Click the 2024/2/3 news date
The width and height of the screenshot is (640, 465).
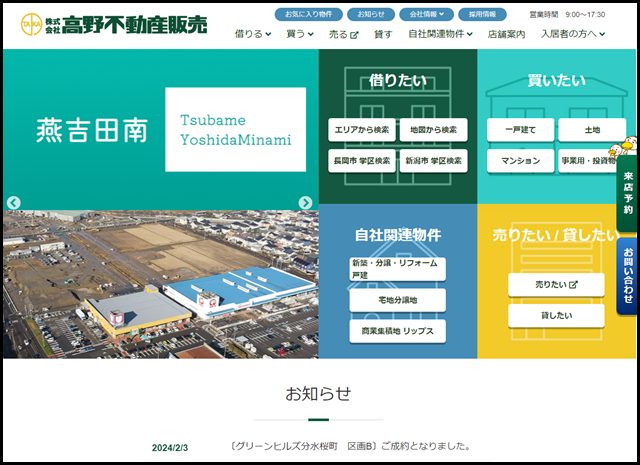(170, 448)
